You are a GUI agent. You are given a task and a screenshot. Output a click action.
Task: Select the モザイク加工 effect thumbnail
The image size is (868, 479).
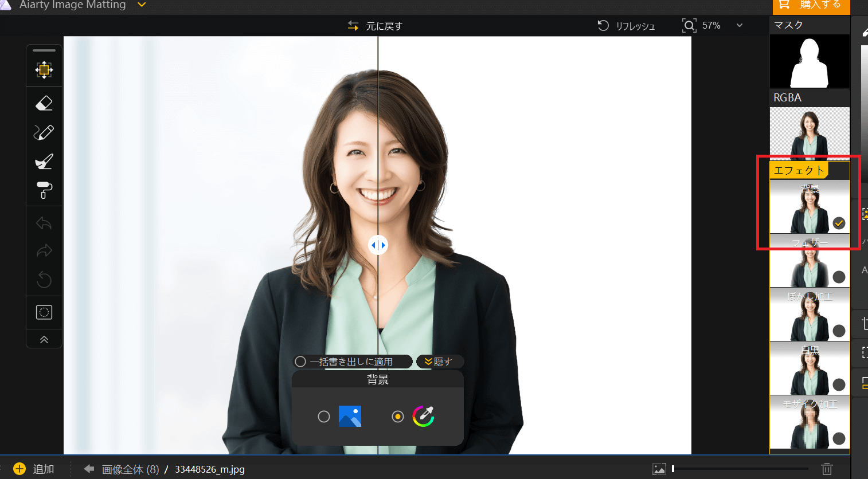coord(810,424)
